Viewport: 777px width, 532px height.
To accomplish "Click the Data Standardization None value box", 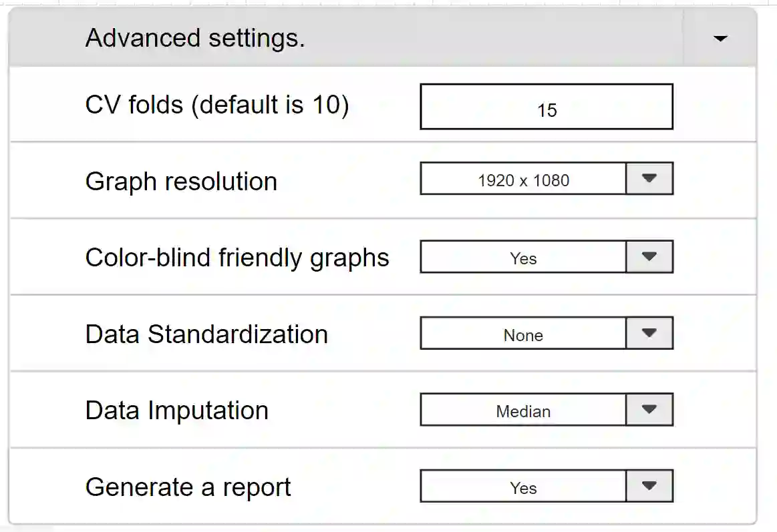I will point(523,334).
